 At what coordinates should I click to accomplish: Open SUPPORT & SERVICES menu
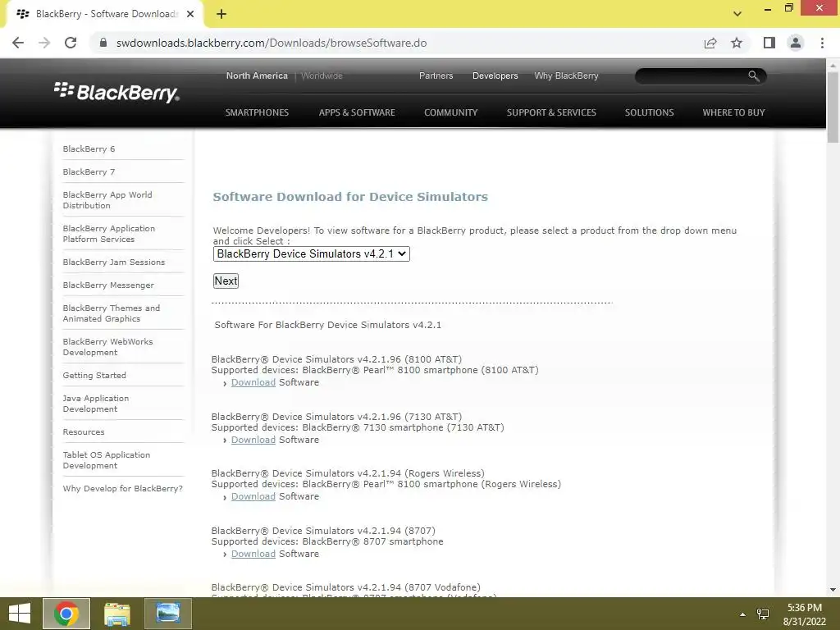551,112
